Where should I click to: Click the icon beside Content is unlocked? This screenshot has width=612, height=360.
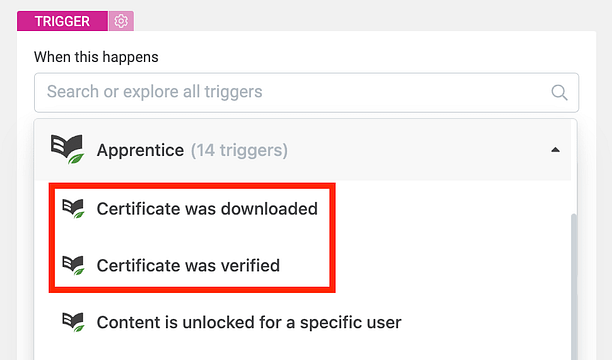click(x=73, y=322)
